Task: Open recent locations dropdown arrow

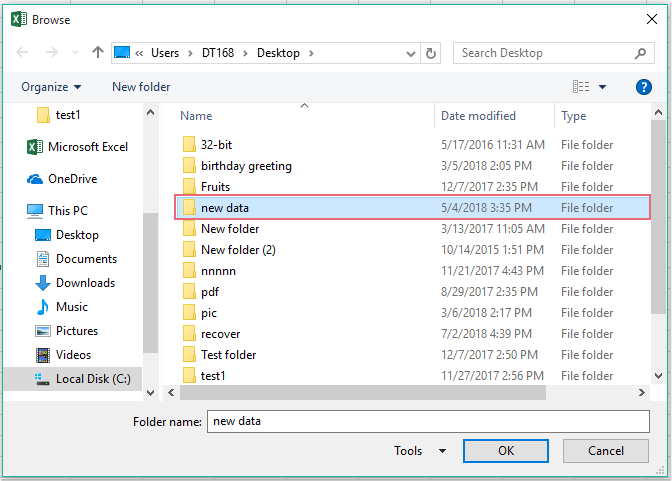Action: 75,53
